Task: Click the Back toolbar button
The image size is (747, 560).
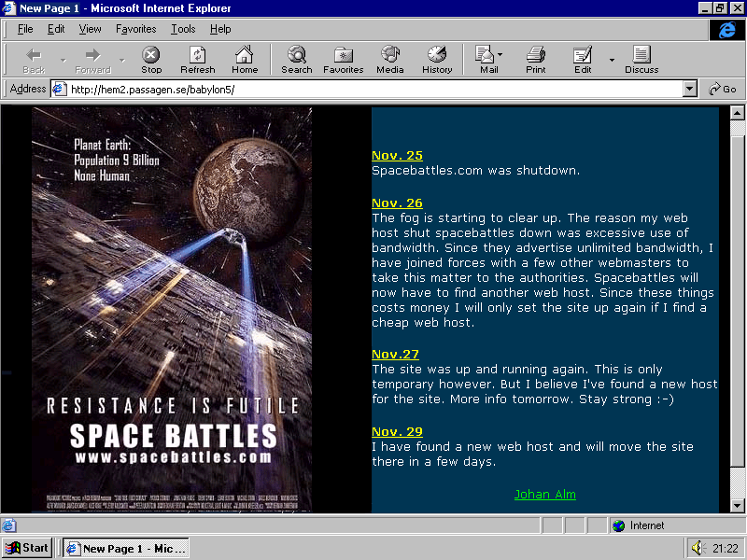Action: pos(34,60)
